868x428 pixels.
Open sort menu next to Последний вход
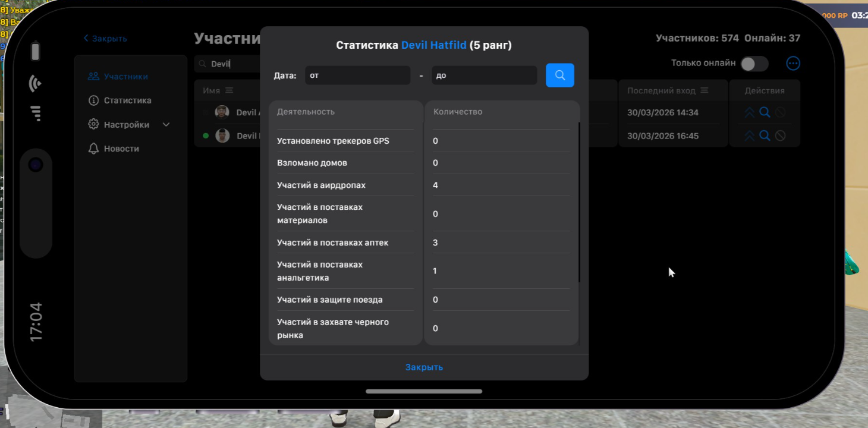pyautogui.click(x=705, y=90)
